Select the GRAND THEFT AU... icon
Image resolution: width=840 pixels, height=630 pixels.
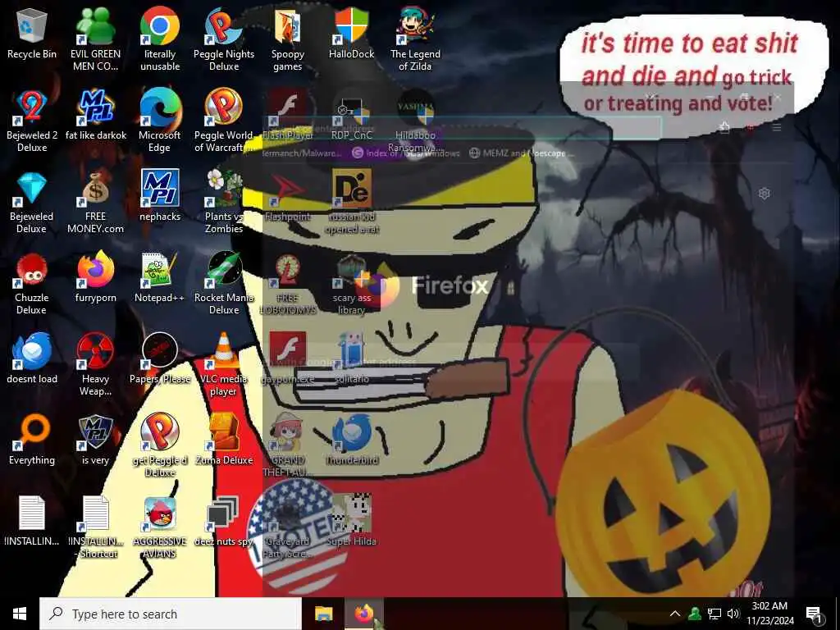coord(288,445)
